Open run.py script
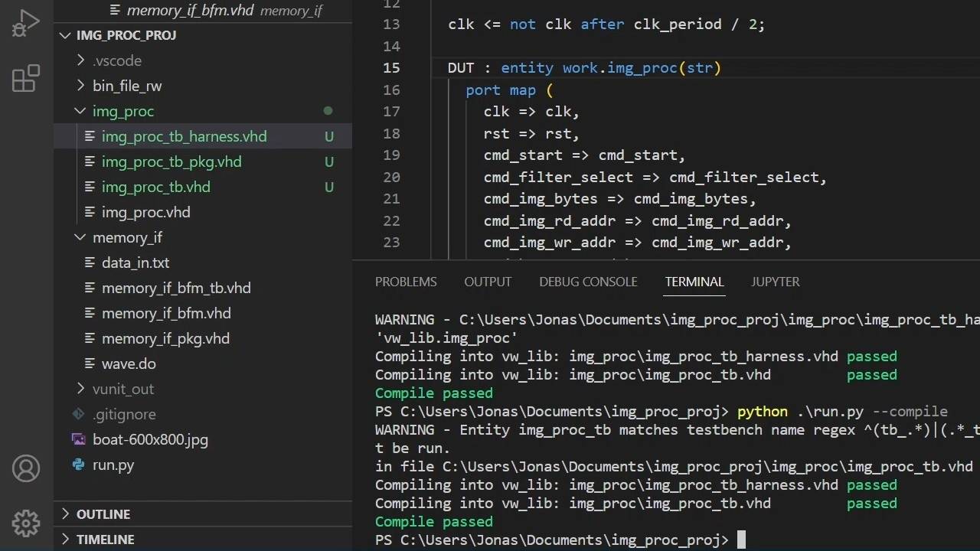Screen dimensions: 980x551 tap(113, 465)
